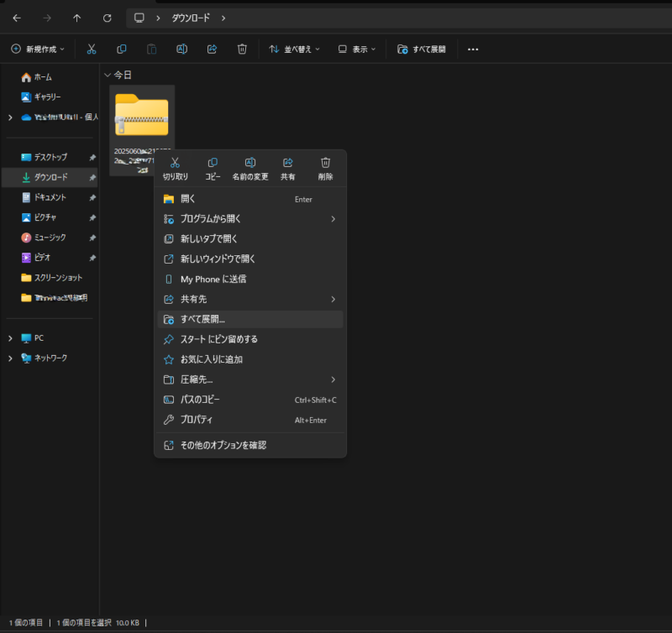This screenshot has width=672, height=633.
Task: Expand プログラムから開く submenu arrow
Action: tap(333, 219)
